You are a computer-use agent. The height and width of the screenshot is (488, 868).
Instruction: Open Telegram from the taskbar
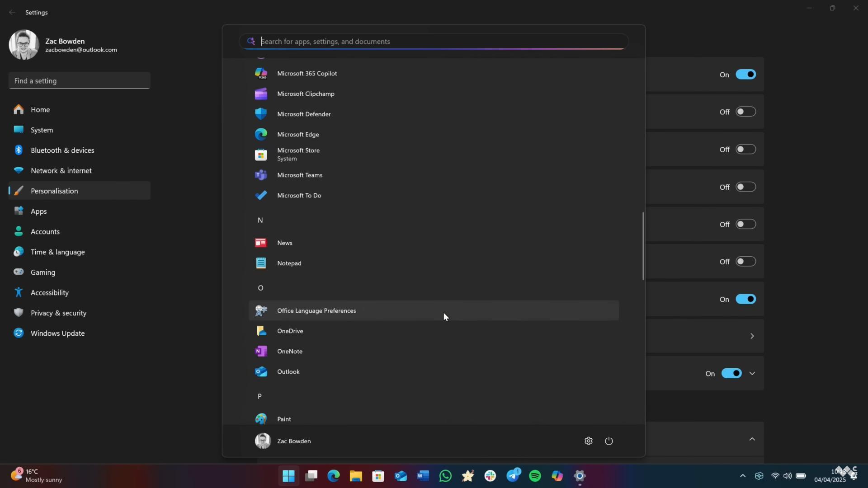(x=513, y=476)
